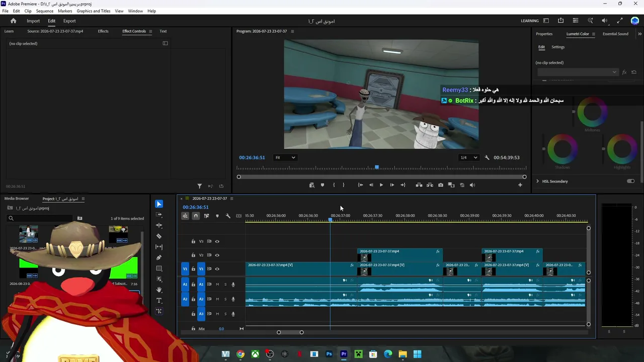The image size is (644, 362).
Task: Toggle V2 track visibility eye
Action: (x=217, y=255)
